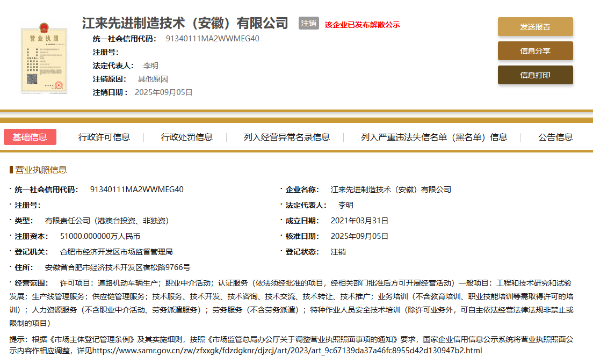Click the gray 注销 status badge

[x=308, y=24]
